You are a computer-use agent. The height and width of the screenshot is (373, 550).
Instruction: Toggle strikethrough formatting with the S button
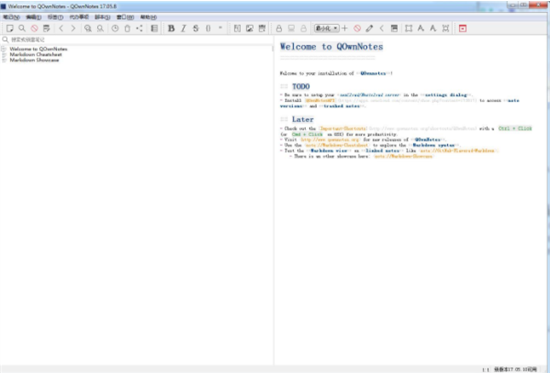196,28
